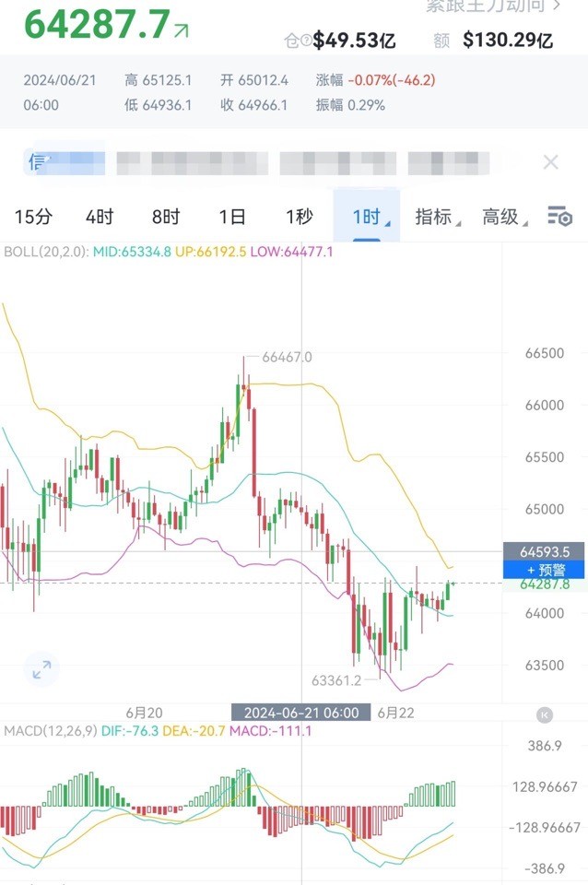
Task: Tap the 振幅 0.29% amplitude value
Action: (350, 105)
